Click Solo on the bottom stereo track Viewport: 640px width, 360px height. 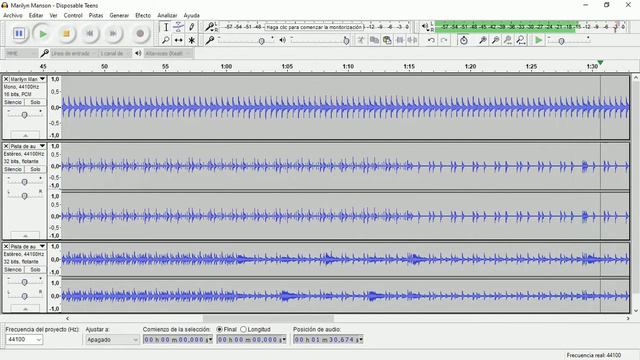coord(36,269)
